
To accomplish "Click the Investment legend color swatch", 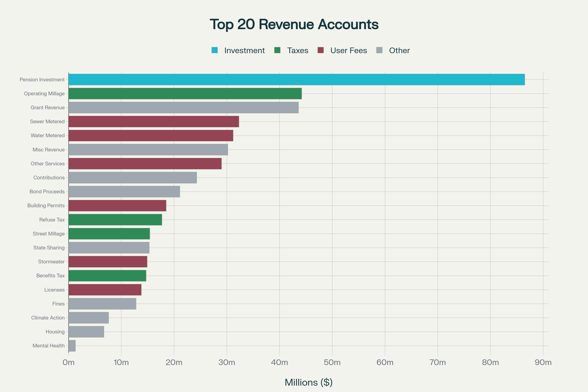I will [215, 50].
